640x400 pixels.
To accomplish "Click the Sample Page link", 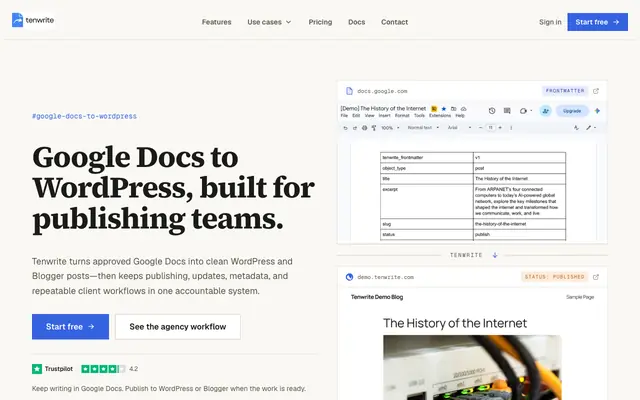I will [580, 297].
